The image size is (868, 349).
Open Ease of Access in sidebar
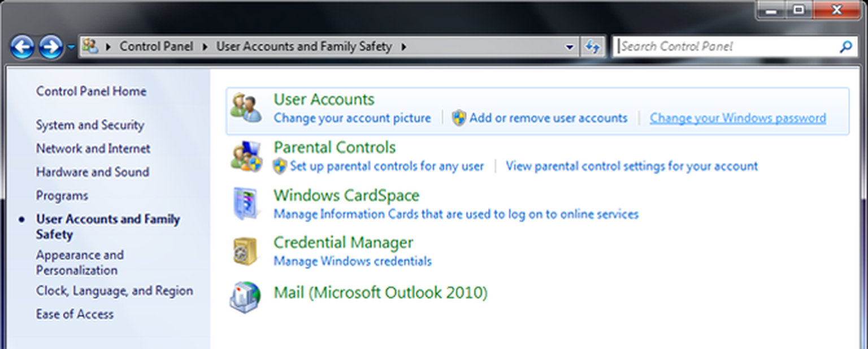[x=75, y=314]
